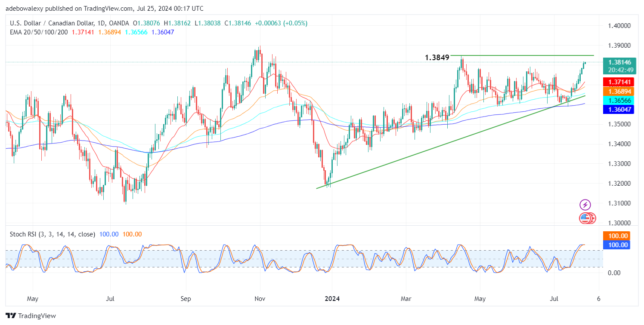Click the Jul label between May and Sep

(x=110, y=298)
